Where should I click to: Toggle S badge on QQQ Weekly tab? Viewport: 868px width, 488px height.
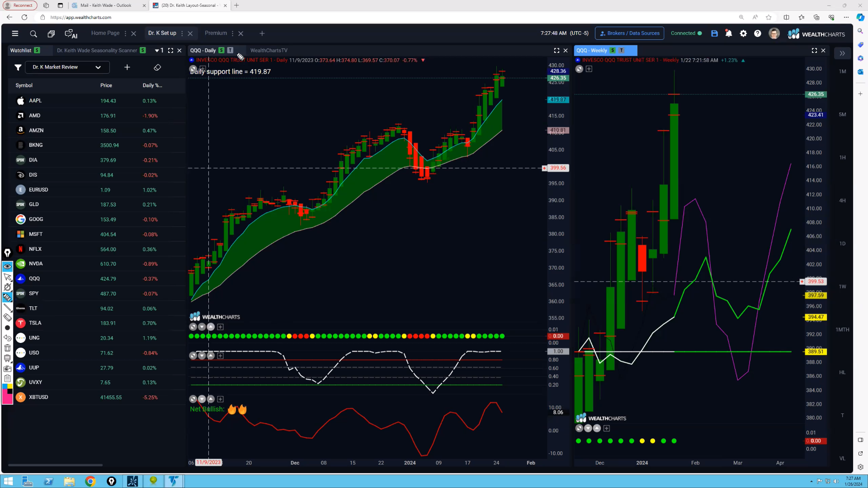pyautogui.click(x=613, y=51)
